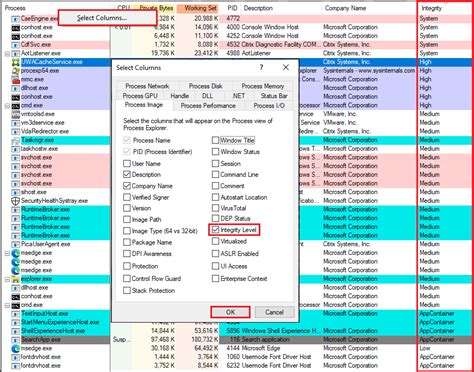Screen dimensions: 474x372
Task: Click the help question mark in dialog
Action: [262, 67]
